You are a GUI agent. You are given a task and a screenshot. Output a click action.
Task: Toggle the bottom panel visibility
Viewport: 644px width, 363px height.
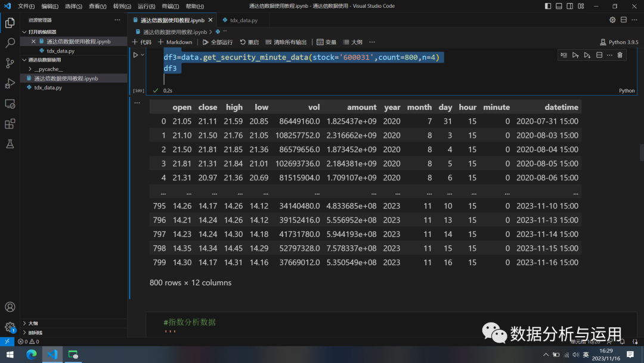point(558,5)
